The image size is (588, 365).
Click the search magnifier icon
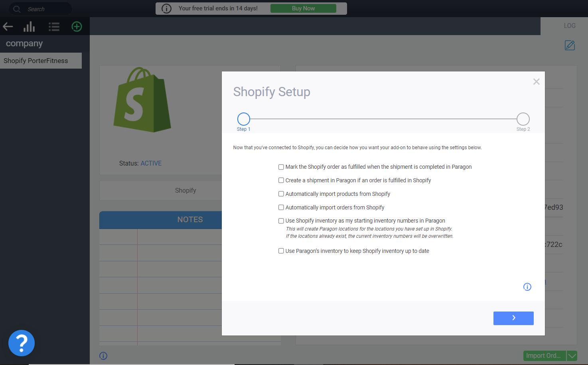(x=17, y=9)
